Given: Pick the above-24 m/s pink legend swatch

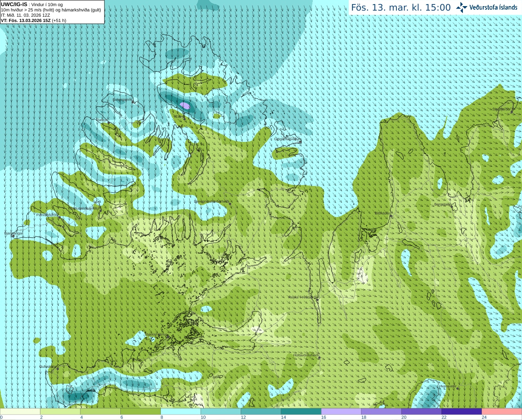Looking at the screenshot, I should pos(502,411).
